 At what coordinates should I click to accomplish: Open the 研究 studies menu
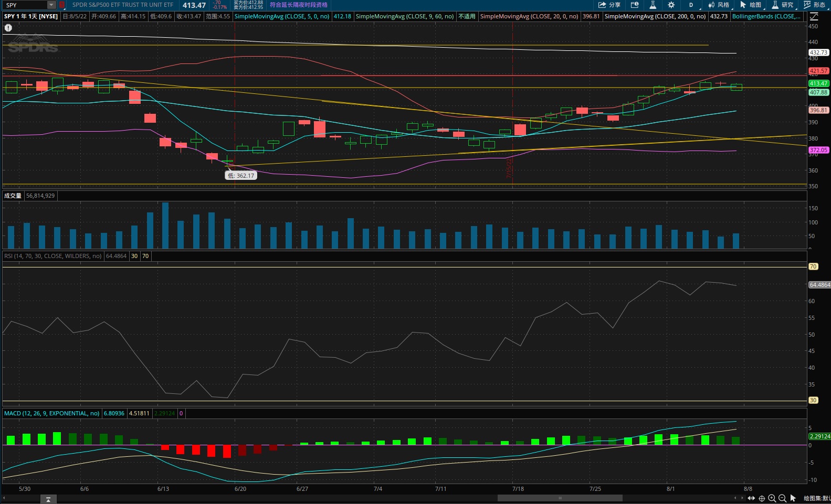tap(783, 5)
